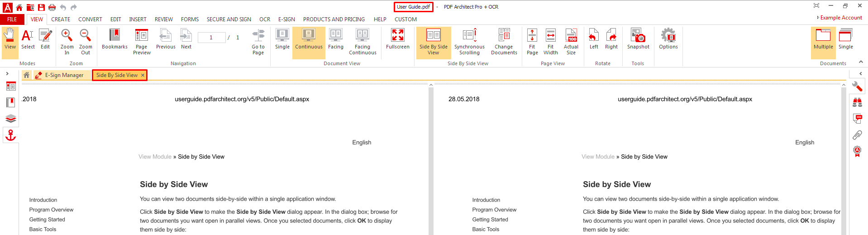The height and width of the screenshot is (235, 868).
Task: Click the Zoom In magnifier
Action: point(67,42)
